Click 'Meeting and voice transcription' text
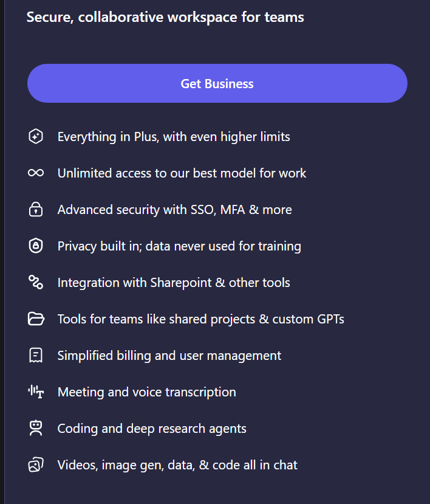 (146, 392)
